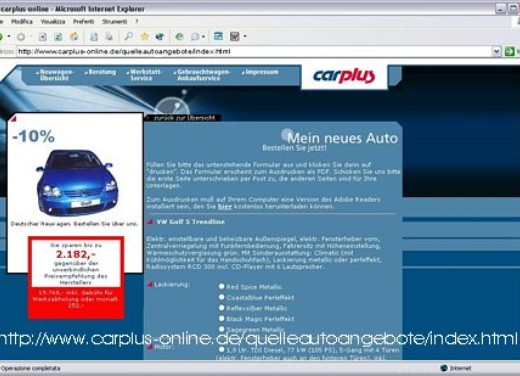Viewport: 520px width, 376px height.
Task: Open the Mail icon dropdown arrow
Action: (x=203, y=36)
